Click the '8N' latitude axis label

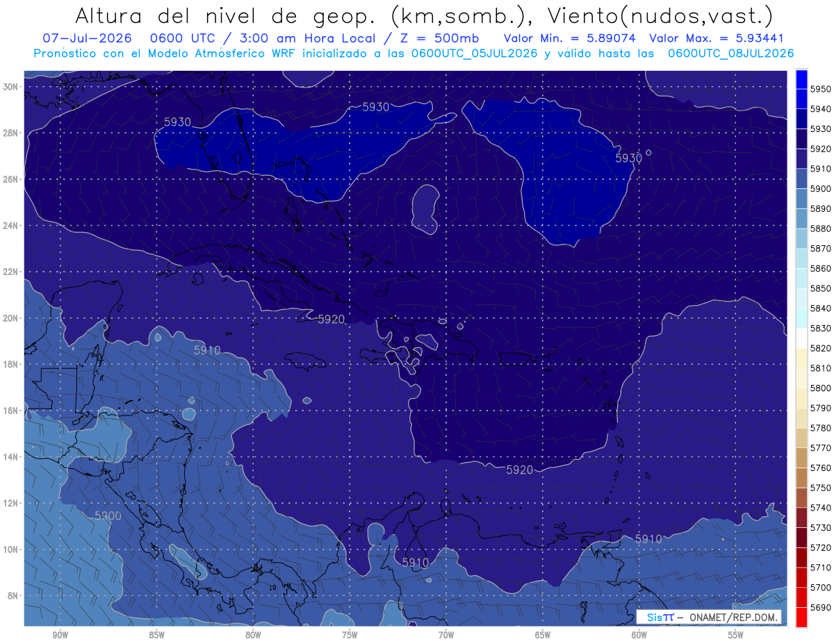coord(13,595)
